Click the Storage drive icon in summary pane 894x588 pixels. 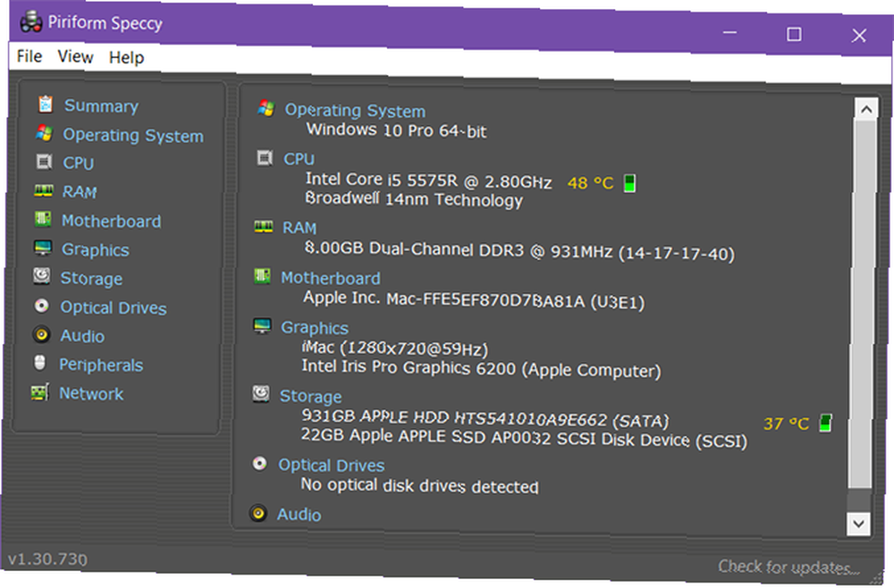pyautogui.click(x=261, y=394)
